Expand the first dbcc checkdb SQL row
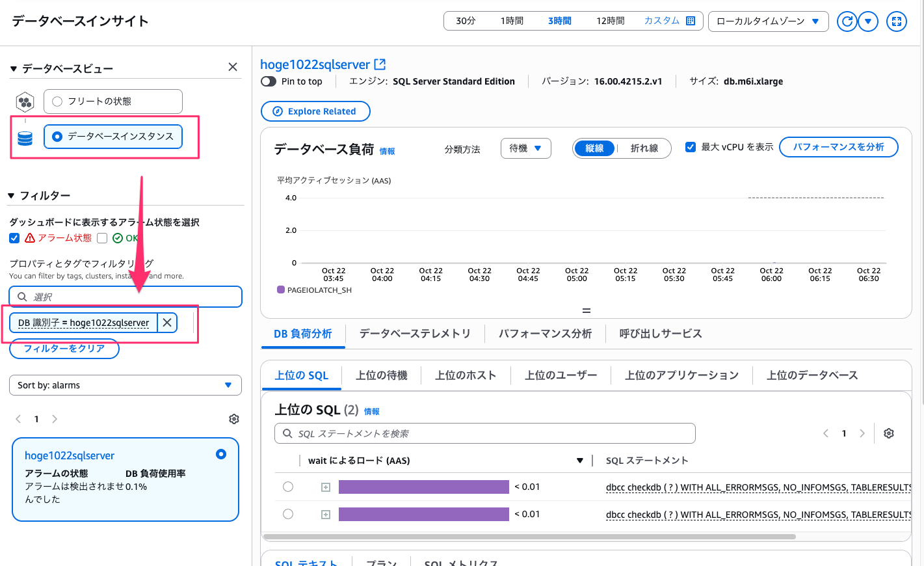924x566 pixels. pyautogui.click(x=326, y=487)
